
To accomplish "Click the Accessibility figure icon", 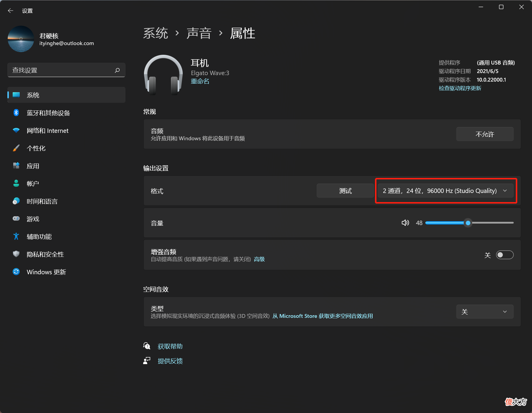I will (x=16, y=236).
